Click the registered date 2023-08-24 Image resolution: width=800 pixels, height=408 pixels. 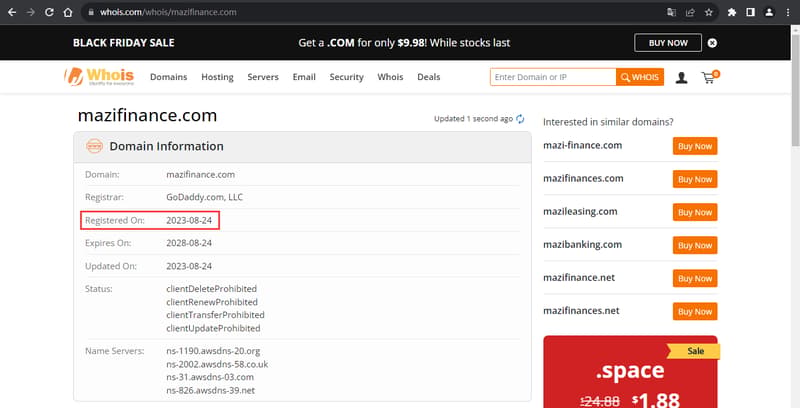point(189,220)
